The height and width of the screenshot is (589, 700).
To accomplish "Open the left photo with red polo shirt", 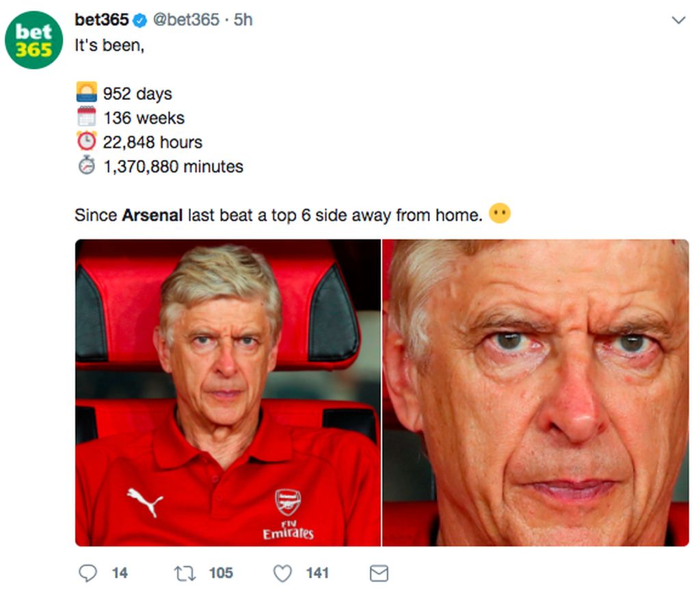I will tap(228, 393).
